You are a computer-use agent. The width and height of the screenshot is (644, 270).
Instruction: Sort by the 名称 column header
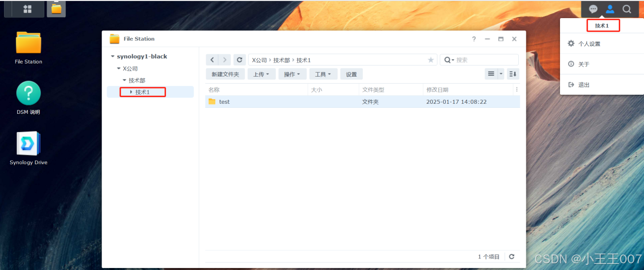coord(257,90)
